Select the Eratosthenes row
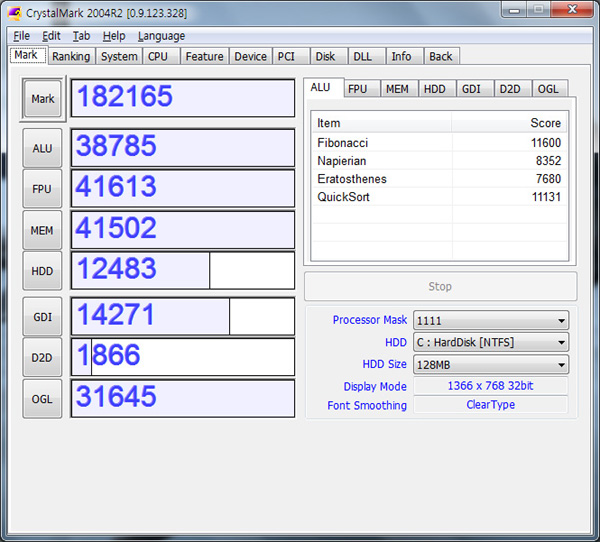 pyautogui.click(x=439, y=179)
